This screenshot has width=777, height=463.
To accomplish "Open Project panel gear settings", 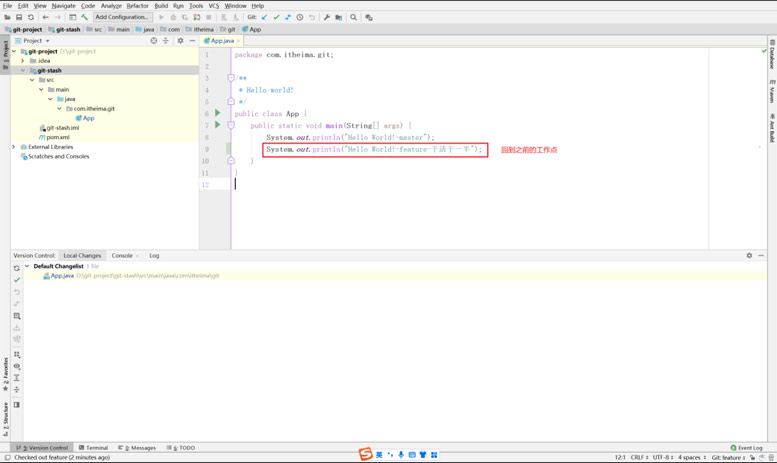I will click(180, 41).
